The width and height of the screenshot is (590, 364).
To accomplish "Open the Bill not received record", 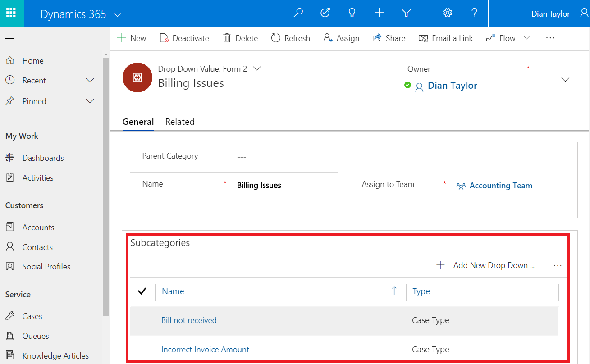I will point(189,320).
